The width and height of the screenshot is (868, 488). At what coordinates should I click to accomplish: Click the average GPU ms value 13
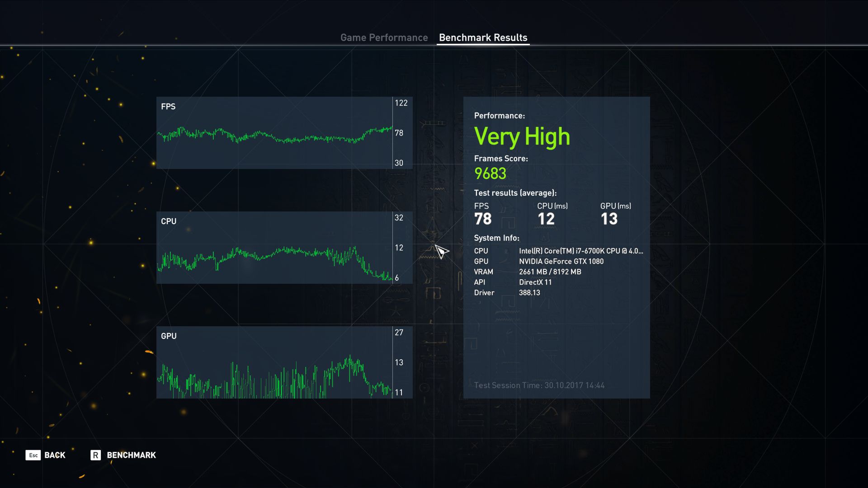coord(609,219)
